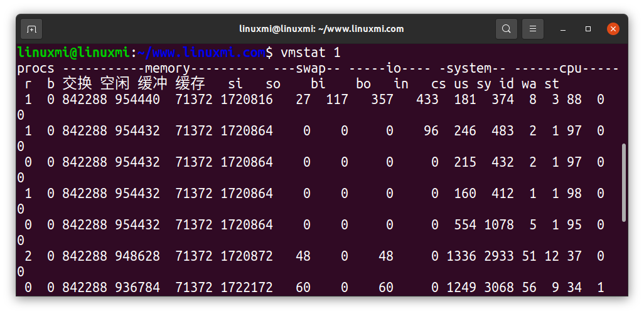Screen dimensions: 644x314
Task: Click the system header
Action: coord(469,68)
